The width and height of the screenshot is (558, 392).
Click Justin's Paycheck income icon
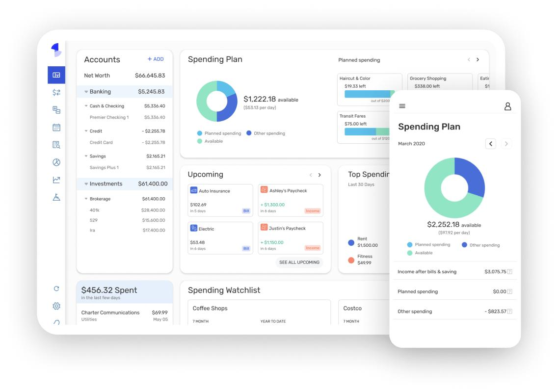coord(264,227)
